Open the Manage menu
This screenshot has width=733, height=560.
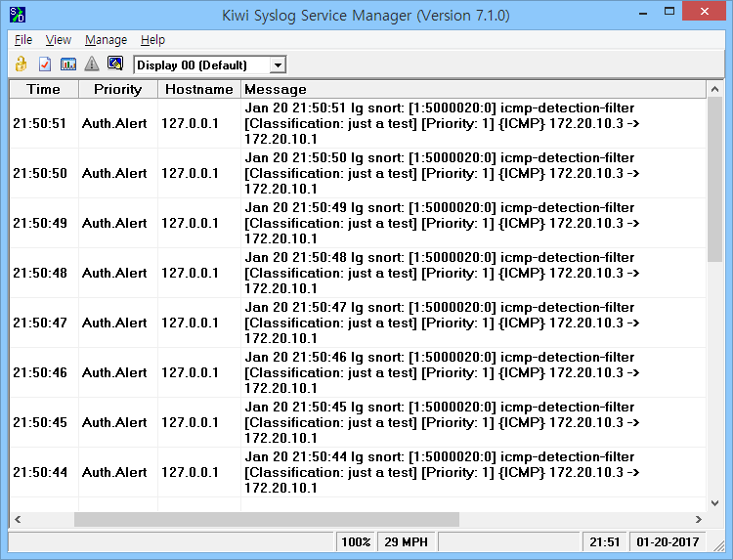(107, 40)
